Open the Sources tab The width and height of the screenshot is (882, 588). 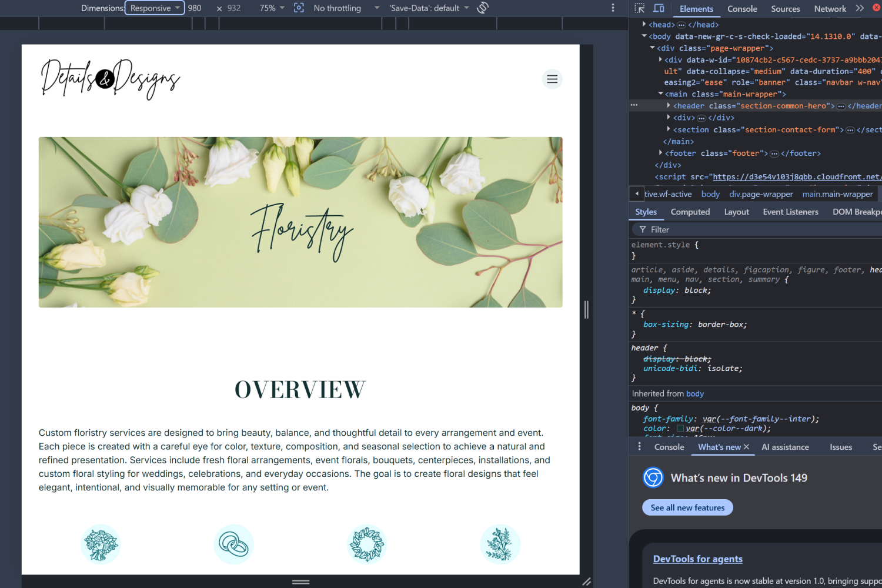point(786,9)
